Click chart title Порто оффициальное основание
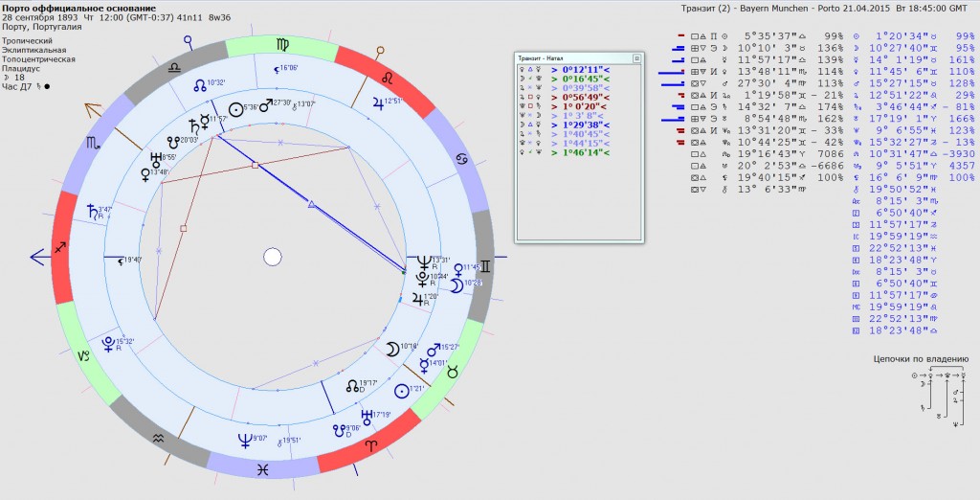This screenshot has width=980, height=500. coord(78,8)
